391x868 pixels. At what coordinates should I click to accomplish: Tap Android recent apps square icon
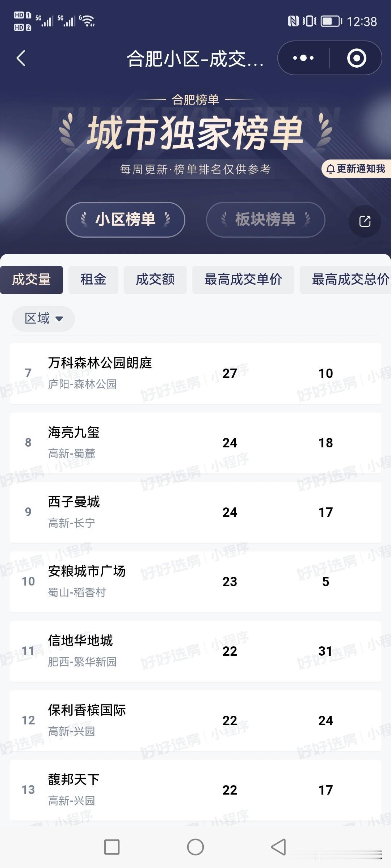tap(112, 847)
